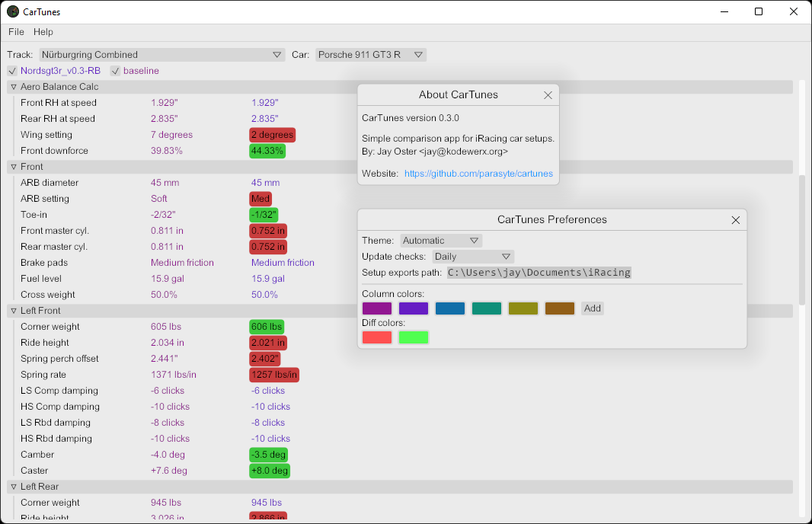Click the baseline Spring rate '1257 lbs/in' value

click(x=274, y=375)
